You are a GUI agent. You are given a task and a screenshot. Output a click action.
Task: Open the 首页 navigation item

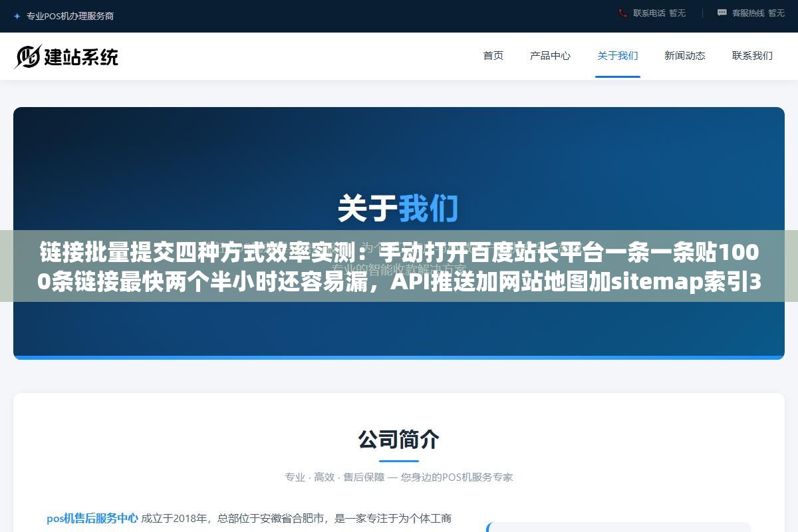pyautogui.click(x=493, y=56)
